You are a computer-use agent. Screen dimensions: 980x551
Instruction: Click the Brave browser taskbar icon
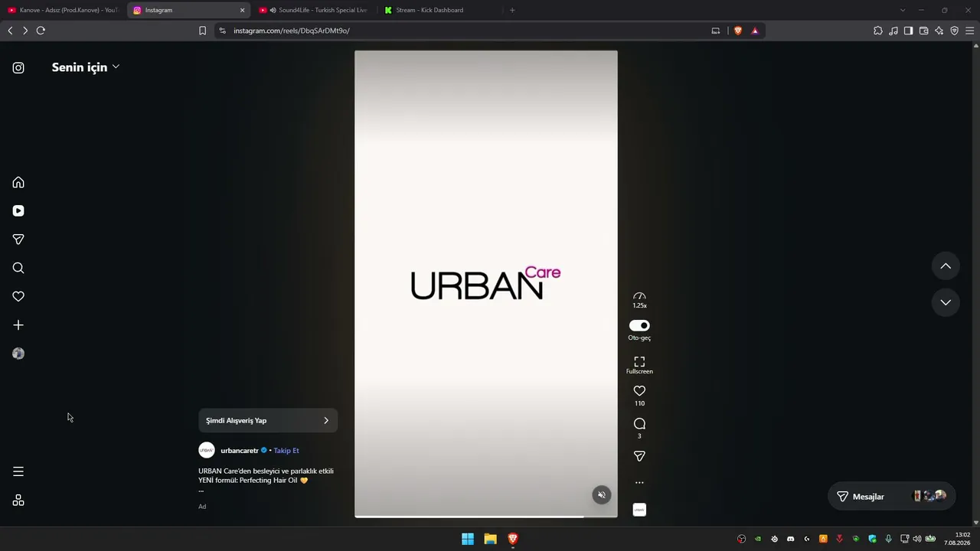[513, 539]
